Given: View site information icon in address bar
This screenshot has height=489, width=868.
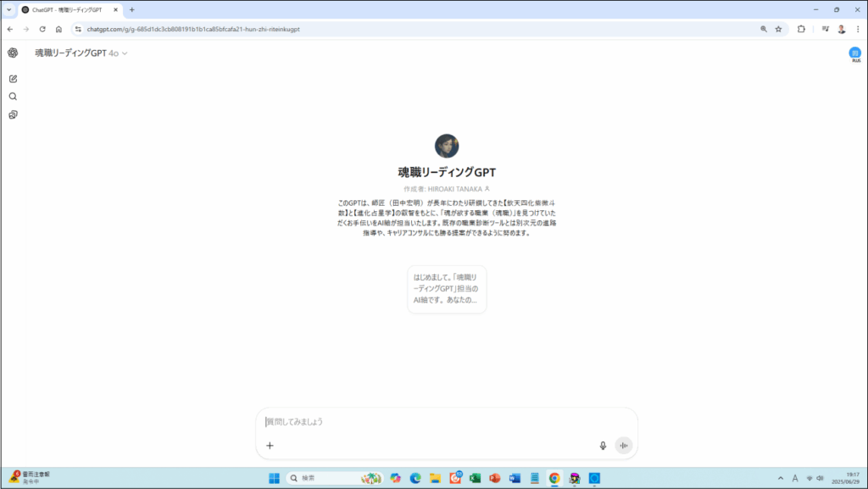Looking at the screenshot, I should click(78, 30).
